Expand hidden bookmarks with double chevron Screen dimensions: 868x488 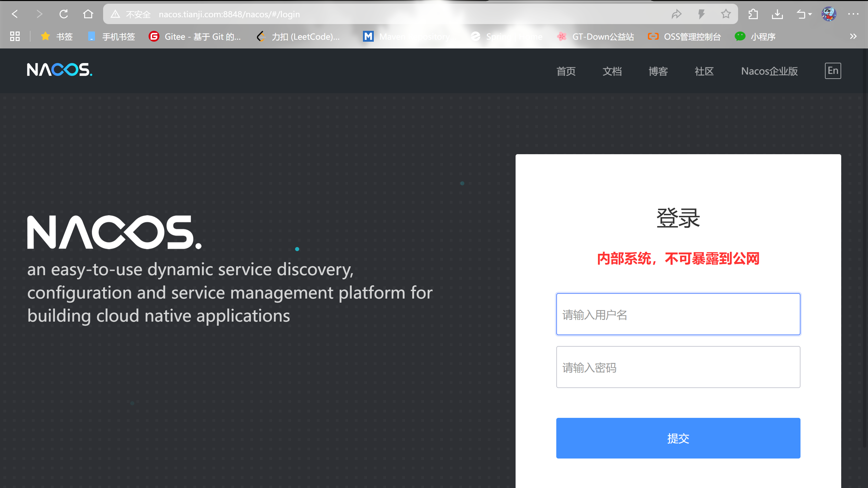coord(853,36)
